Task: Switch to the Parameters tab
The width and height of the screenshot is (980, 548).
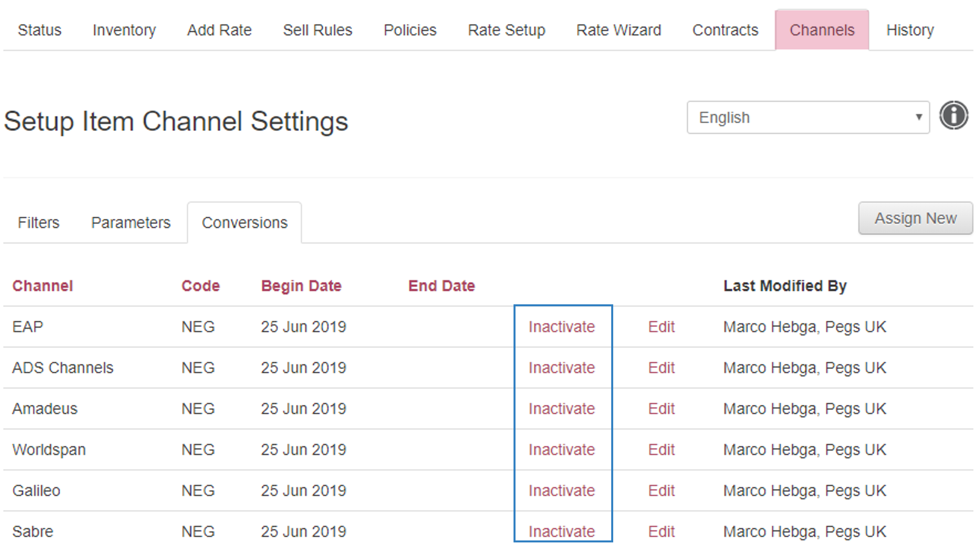Action: (x=131, y=223)
